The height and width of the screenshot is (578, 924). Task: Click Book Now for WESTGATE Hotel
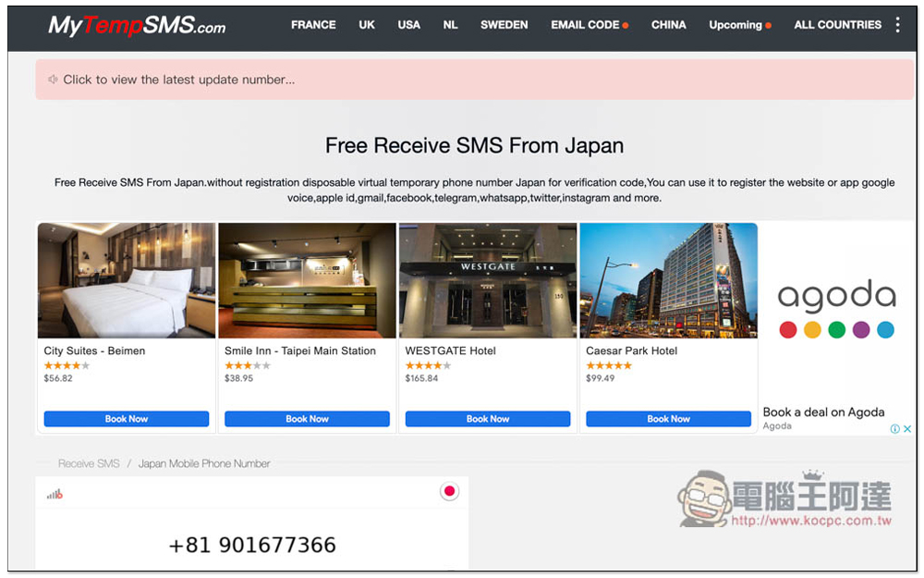(x=488, y=419)
